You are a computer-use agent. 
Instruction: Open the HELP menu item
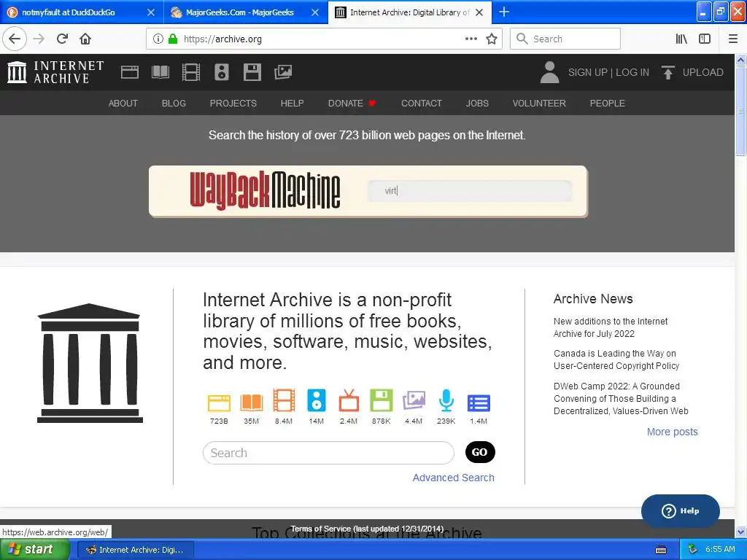tap(292, 104)
